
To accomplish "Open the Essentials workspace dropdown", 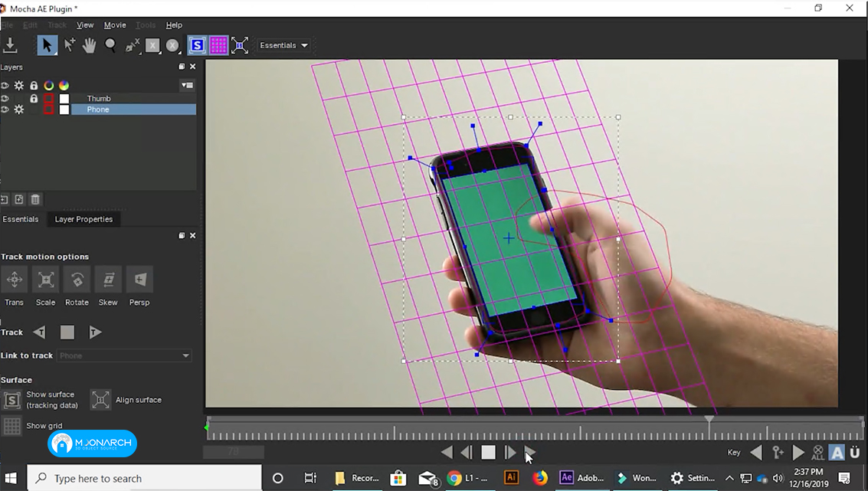I will coord(284,45).
